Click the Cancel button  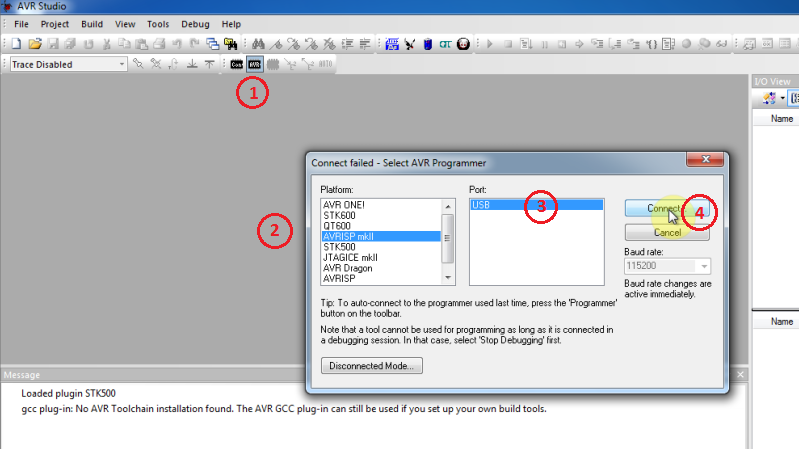[x=667, y=232]
